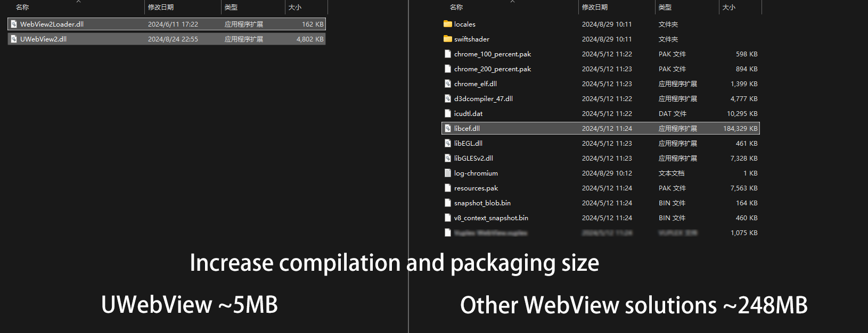Select the v8_context_snapshot.bin file name
This screenshot has height=333, width=868.
tap(491, 218)
